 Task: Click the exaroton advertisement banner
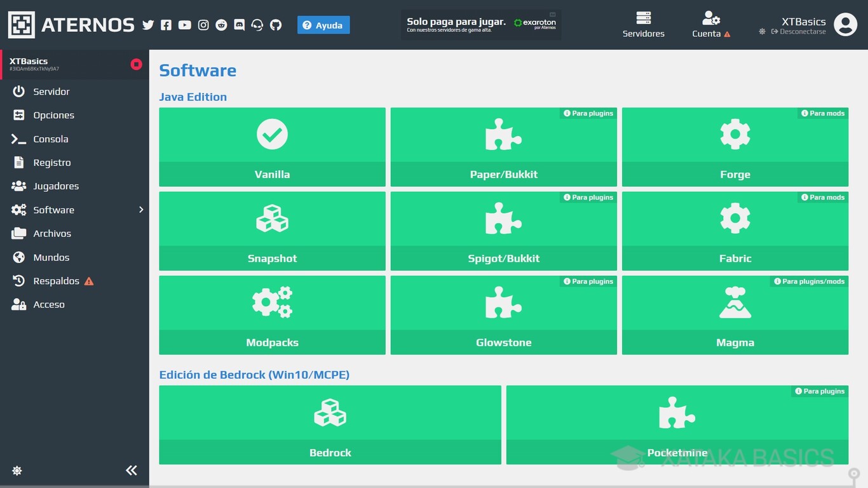(x=481, y=25)
